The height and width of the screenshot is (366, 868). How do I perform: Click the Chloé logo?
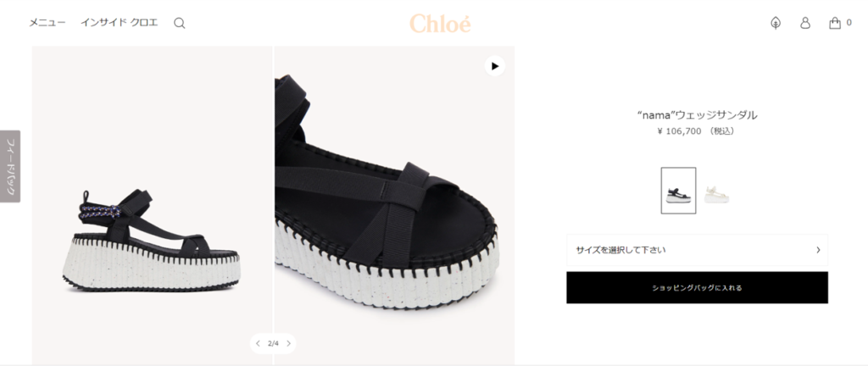click(440, 23)
